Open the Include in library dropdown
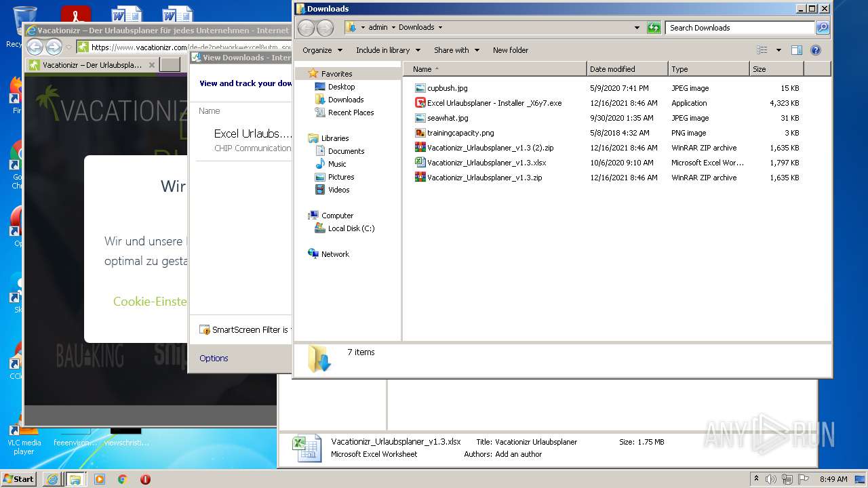The image size is (868, 488). 388,50
